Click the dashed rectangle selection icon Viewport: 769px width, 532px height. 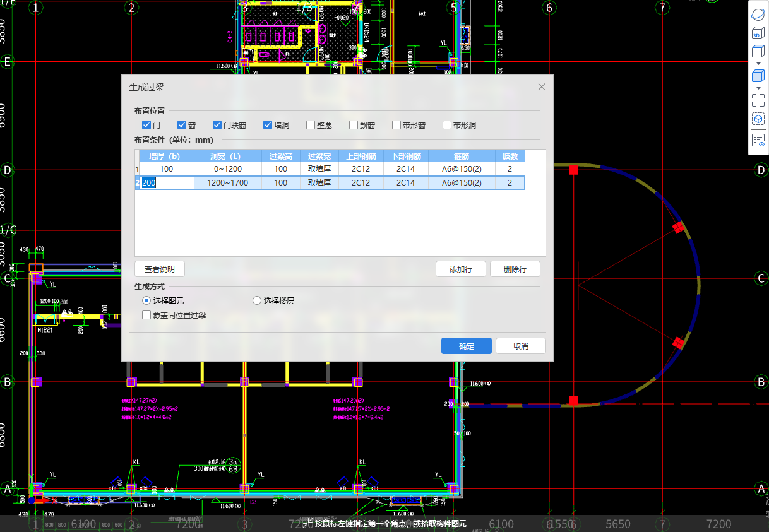click(x=758, y=100)
